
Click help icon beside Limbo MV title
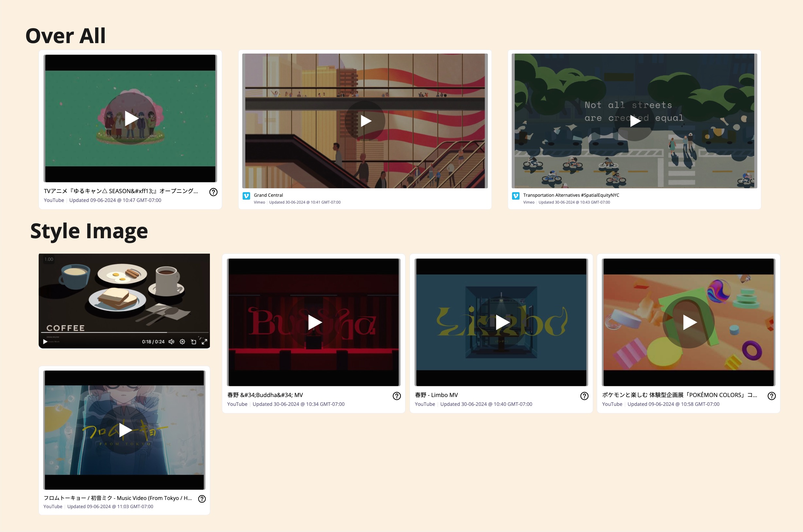pos(584,396)
